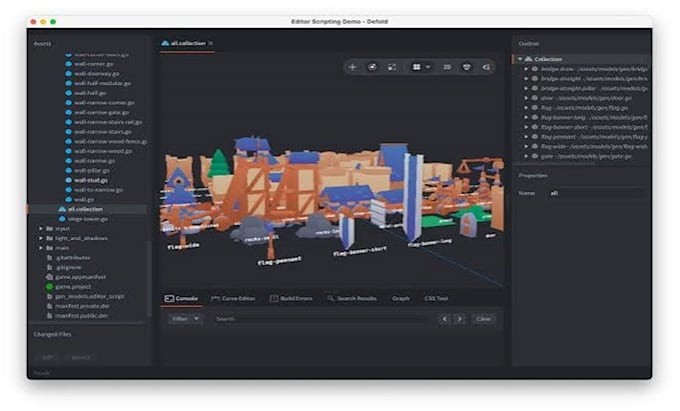Click the .gitattributes file icon
Image resolution: width=680 pixels, height=411 pixels.
49,258
